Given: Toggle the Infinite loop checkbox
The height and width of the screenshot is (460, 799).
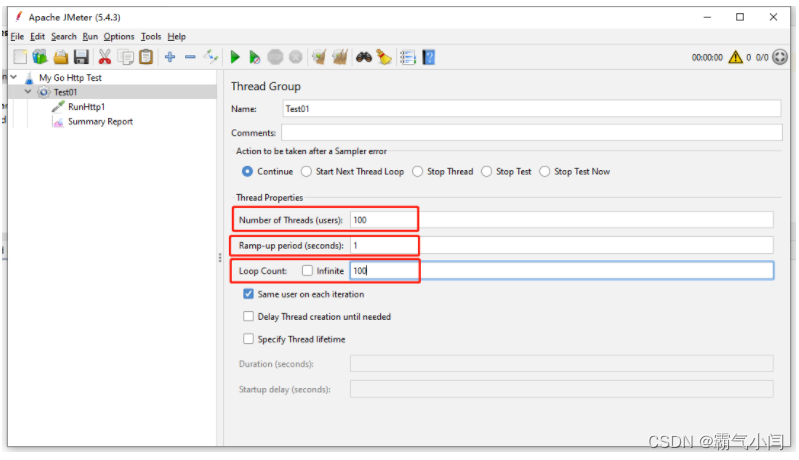Looking at the screenshot, I should (307, 270).
